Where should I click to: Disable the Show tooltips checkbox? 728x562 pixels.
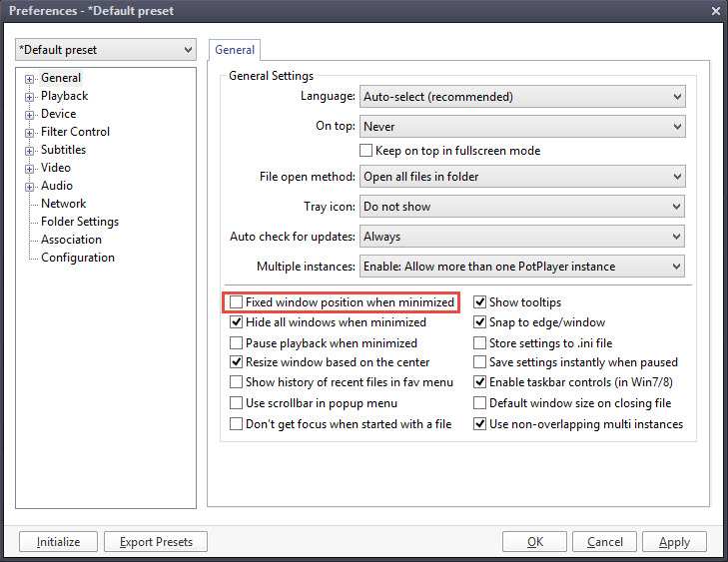tap(480, 302)
